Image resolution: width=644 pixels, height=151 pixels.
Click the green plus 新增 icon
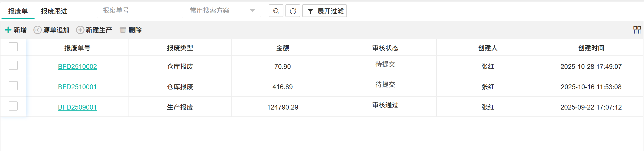tap(8, 30)
